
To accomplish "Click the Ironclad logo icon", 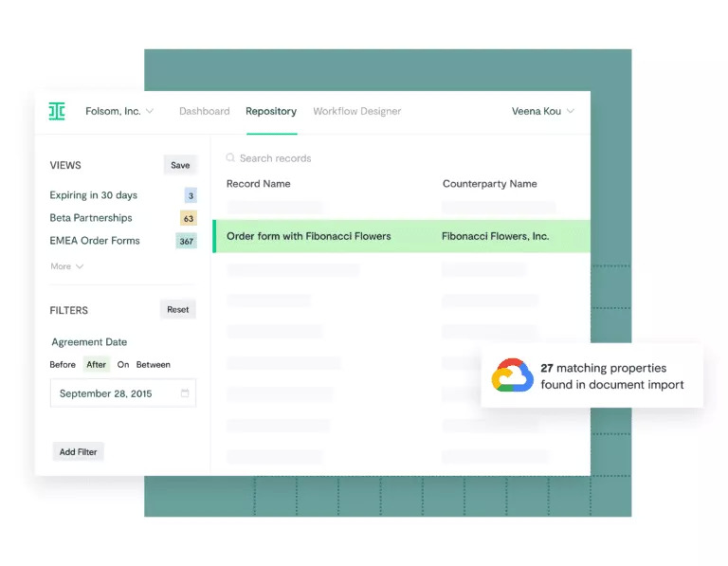I will click(57, 112).
